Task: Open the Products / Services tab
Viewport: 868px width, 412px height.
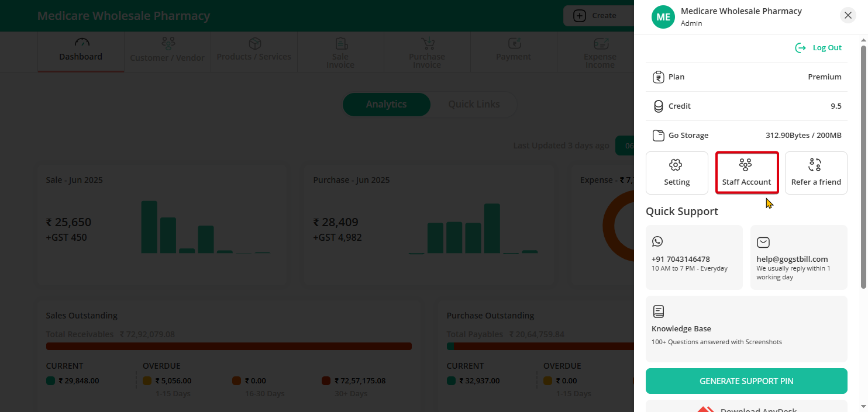Action: [x=254, y=52]
